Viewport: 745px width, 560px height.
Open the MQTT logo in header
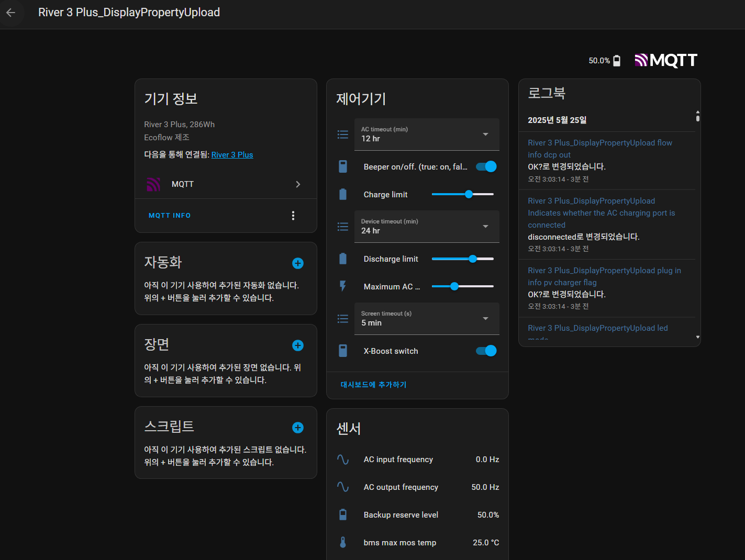point(666,60)
